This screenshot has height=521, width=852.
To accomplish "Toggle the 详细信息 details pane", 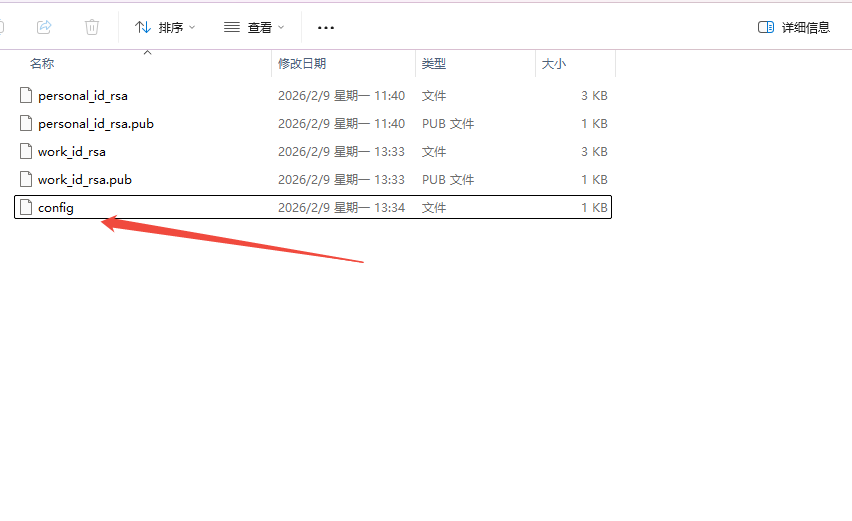I will click(794, 27).
